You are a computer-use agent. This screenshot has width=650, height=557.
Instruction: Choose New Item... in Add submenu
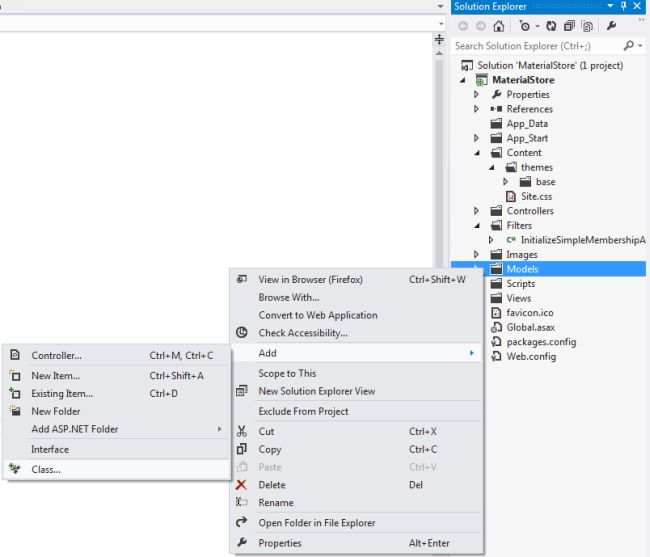click(x=116, y=376)
